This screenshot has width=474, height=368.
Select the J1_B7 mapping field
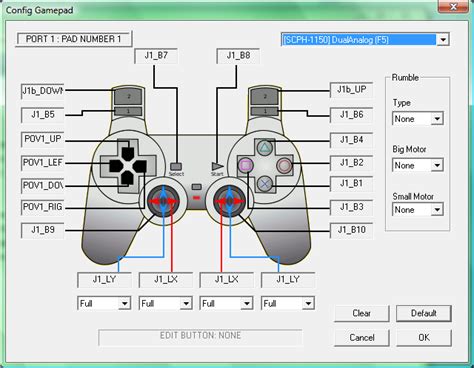click(x=156, y=56)
